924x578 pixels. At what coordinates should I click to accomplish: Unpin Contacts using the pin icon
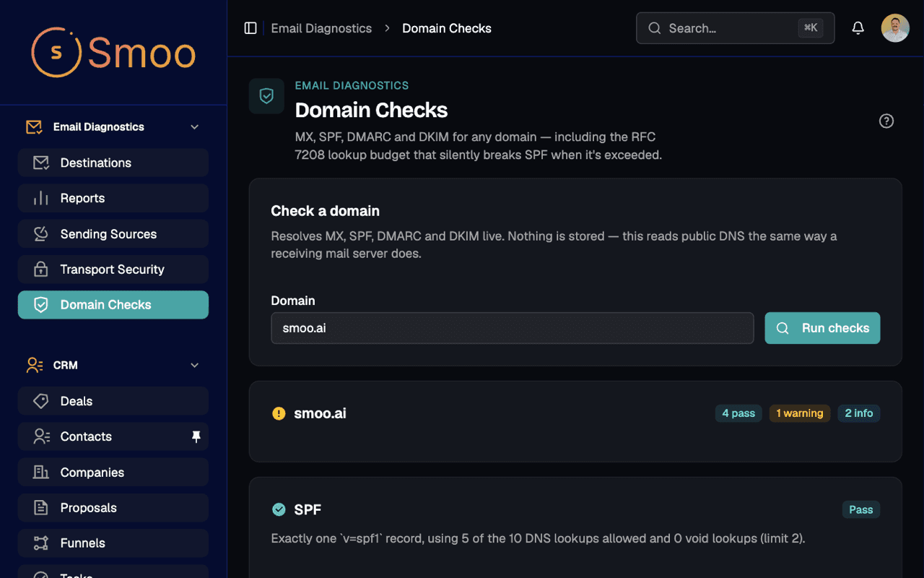tap(196, 436)
